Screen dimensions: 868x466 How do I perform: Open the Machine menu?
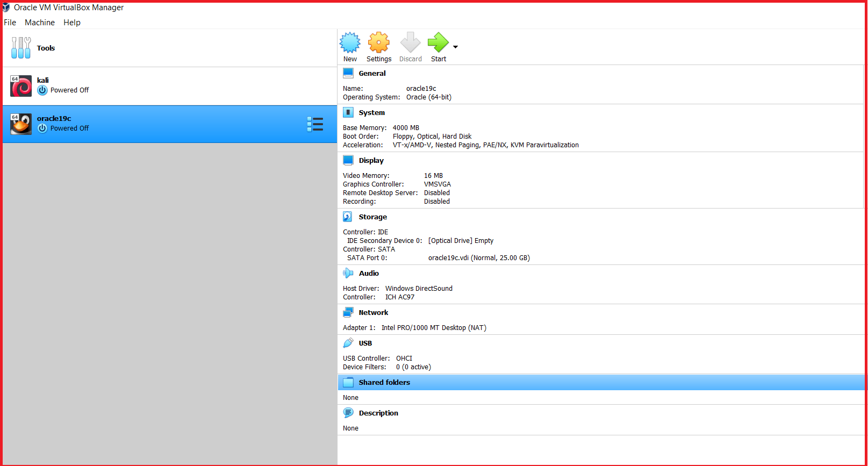click(x=40, y=23)
